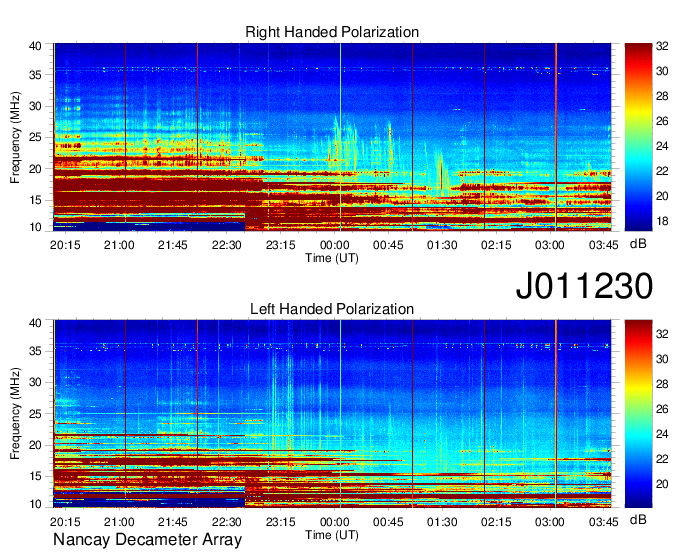
Task: Click the lower Left Handed spectrogram image
Action: click(332, 414)
